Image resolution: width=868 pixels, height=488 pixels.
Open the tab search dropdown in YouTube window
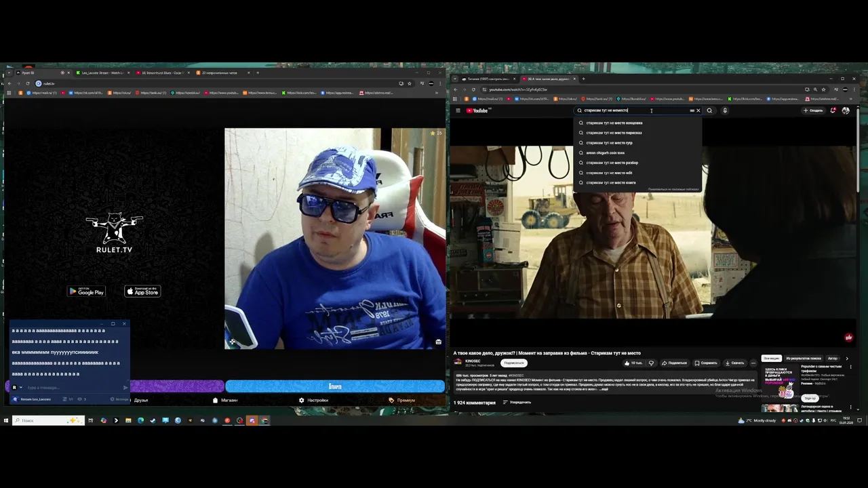(454, 79)
